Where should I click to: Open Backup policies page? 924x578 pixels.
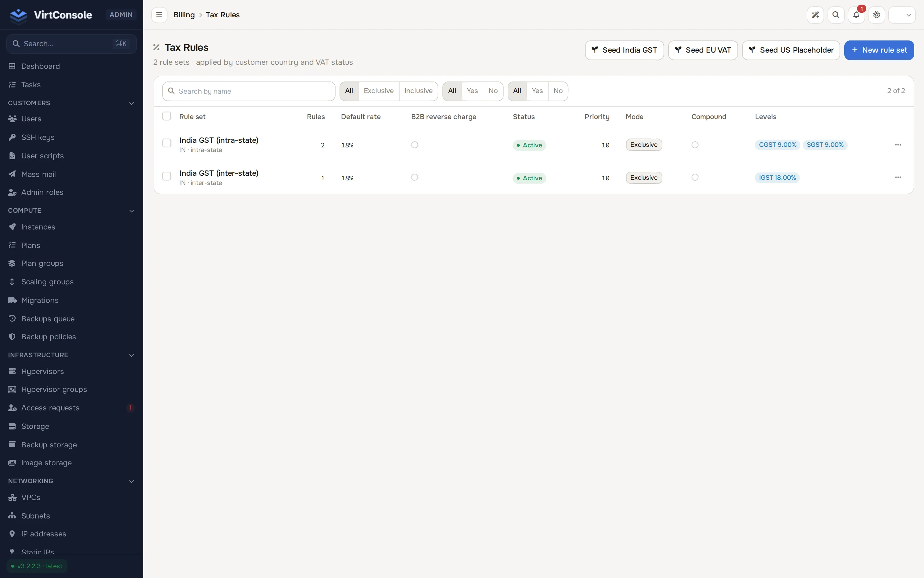[71, 336]
